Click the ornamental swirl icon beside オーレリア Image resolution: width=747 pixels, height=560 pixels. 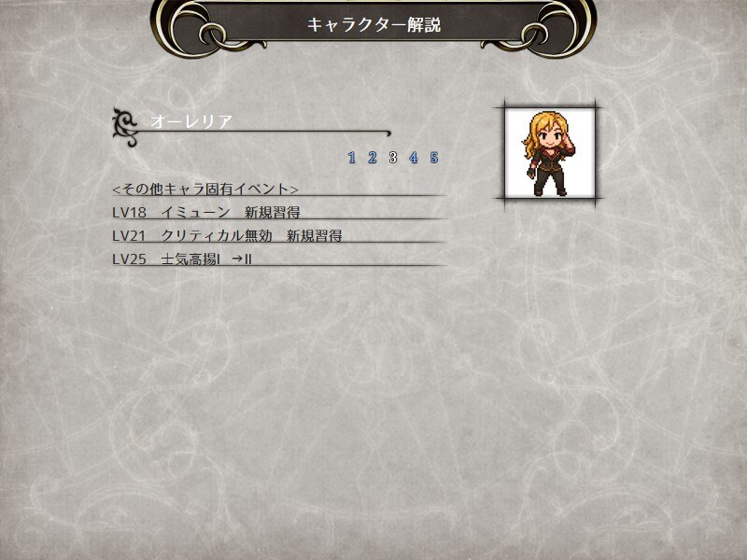pos(125,127)
